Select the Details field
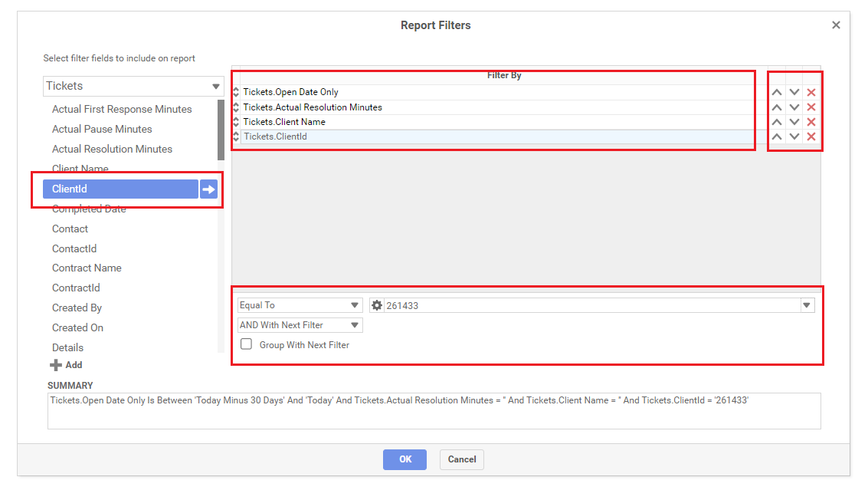This screenshot has height=500, width=868. (x=67, y=347)
